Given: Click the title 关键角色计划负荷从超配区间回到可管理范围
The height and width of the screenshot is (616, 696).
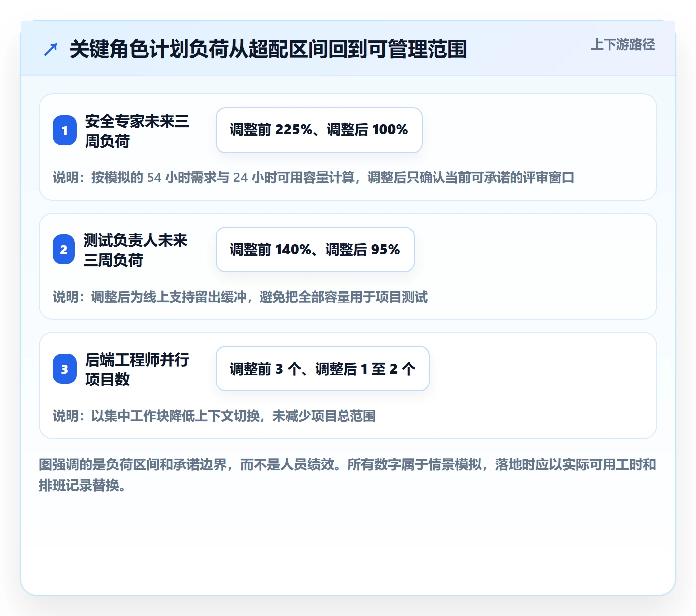Looking at the screenshot, I should pos(268,49).
